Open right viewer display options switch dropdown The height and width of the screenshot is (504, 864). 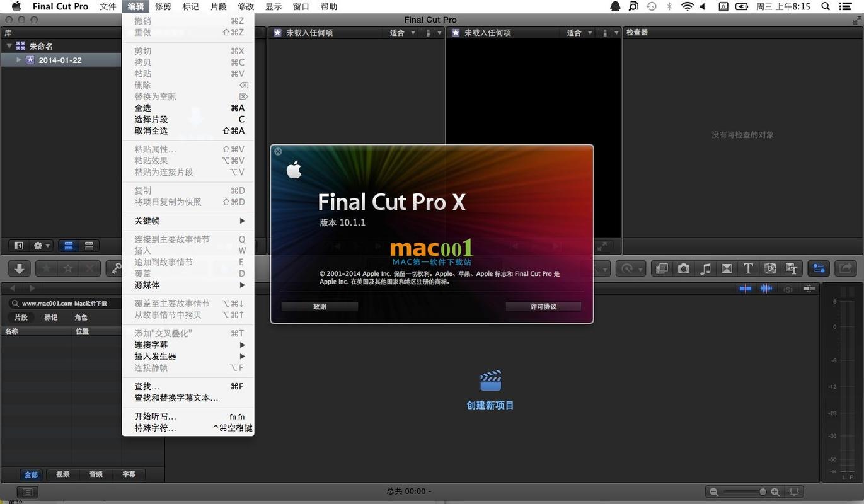(x=610, y=33)
